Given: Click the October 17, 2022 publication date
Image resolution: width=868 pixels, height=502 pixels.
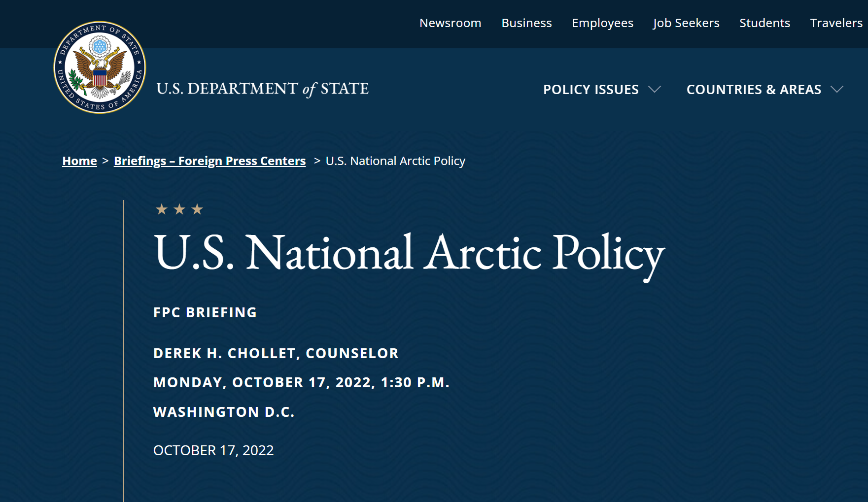Looking at the screenshot, I should click(213, 450).
